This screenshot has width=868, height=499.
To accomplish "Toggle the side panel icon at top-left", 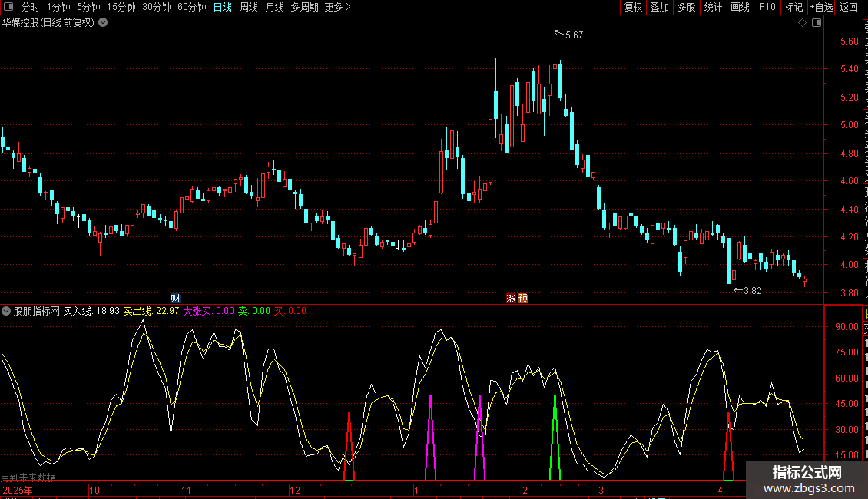I will [x=8, y=7].
